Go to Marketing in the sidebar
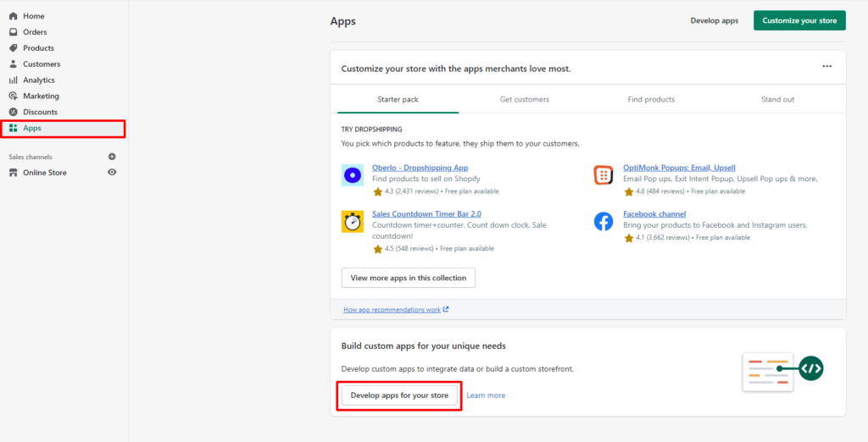The image size is (868, 442). [41, 97]
